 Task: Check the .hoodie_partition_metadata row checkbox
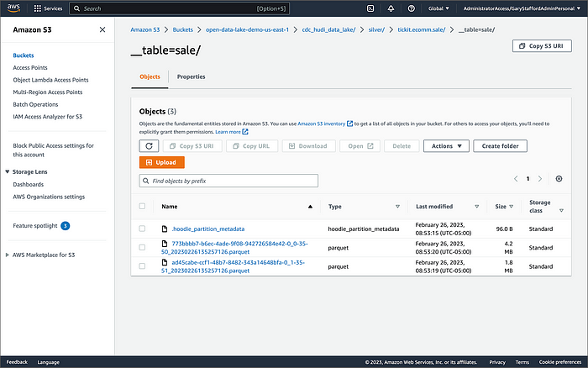coord(142,229)
